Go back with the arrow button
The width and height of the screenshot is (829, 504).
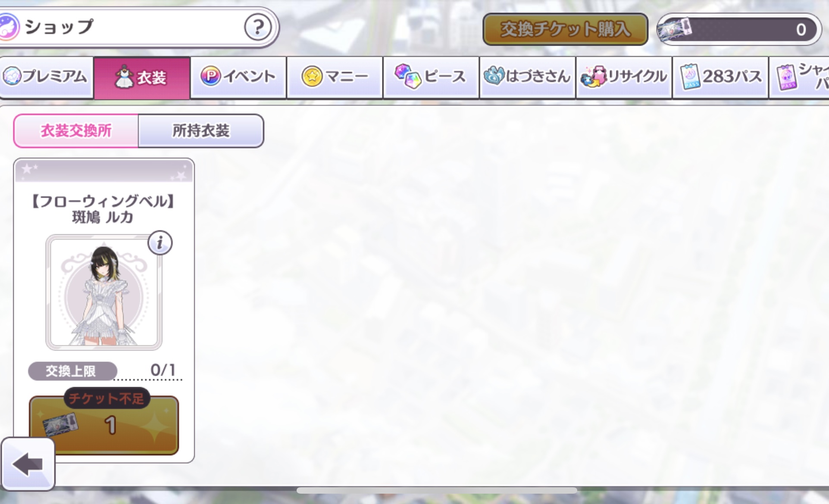(28, 464)
